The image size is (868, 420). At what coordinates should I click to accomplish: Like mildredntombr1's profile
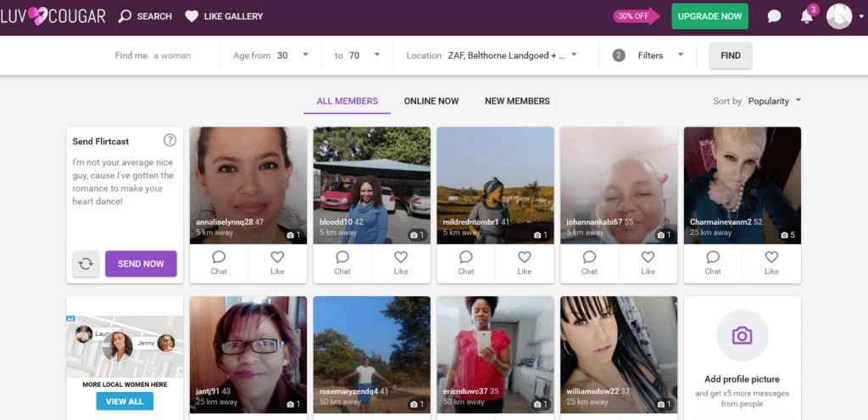[x=524, y=263]
